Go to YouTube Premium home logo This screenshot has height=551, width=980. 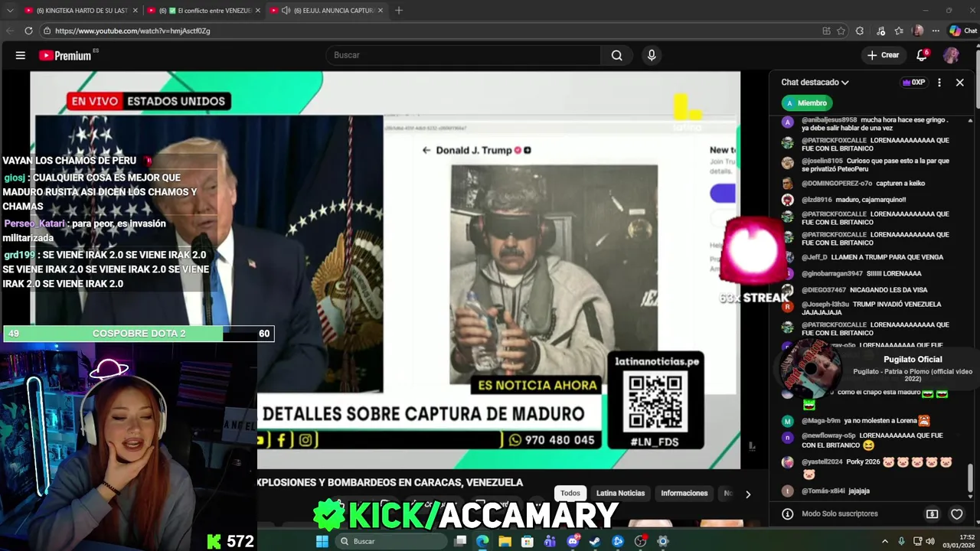pos(65,55)
